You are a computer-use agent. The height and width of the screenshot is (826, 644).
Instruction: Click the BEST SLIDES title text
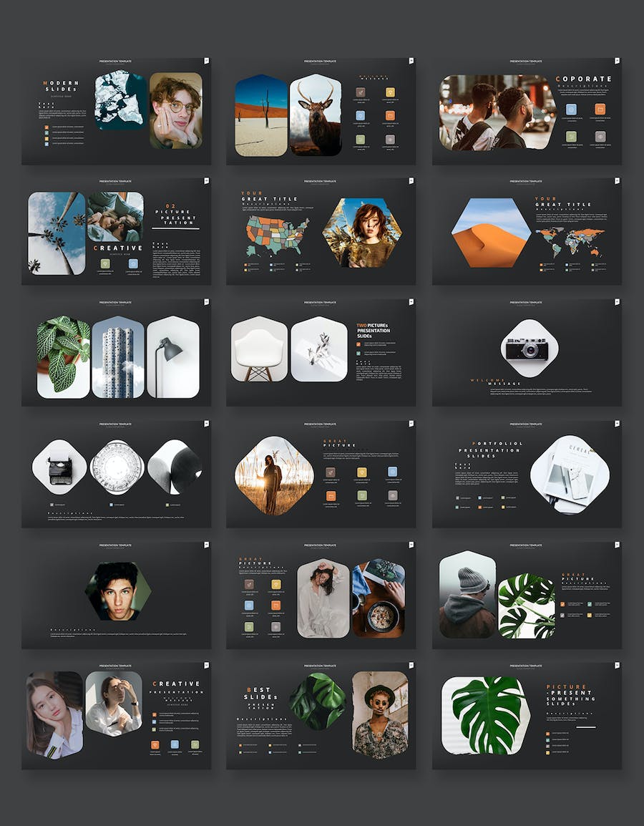click(260, 694)
